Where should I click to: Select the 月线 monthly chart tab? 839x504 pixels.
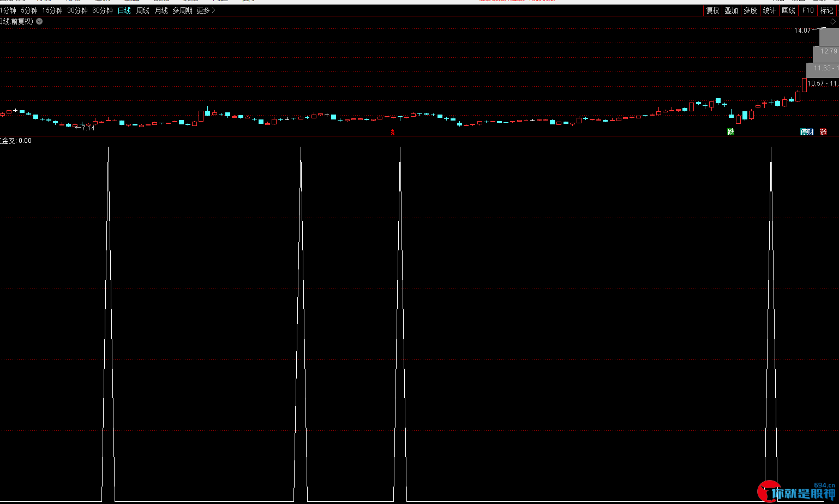pos(161,10)
